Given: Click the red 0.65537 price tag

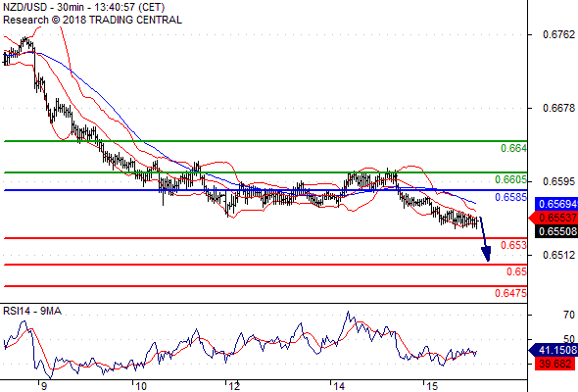Looking at the screenshot, I should [554, 218].
